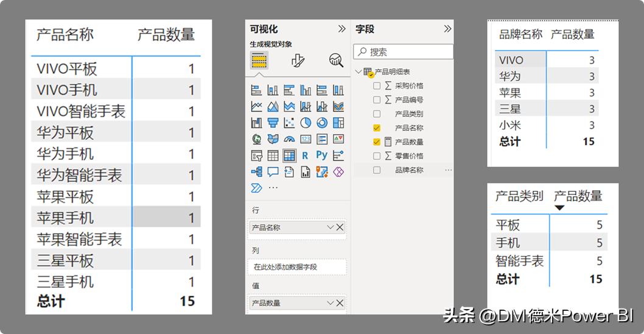Select the 智能手表 category row
The image size is (644, 334).
coord(549,261)
